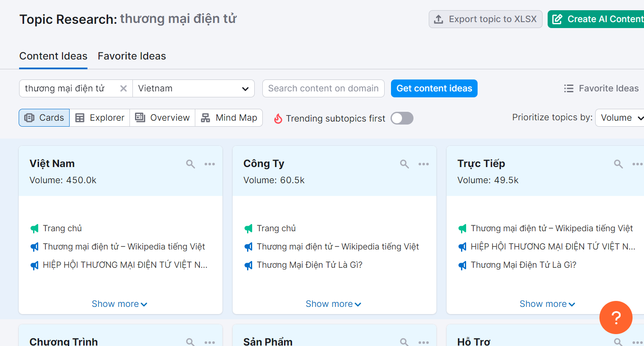Expand Show more on Việt Nam card
The height and width of the screenshot is (346, 644).
click(119, 304)
